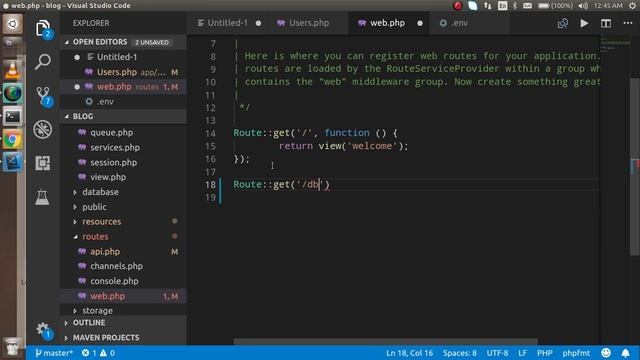Click phpfmt in the status bar
The width and height of the screenshot is (640, 360).
coord(576,353)
